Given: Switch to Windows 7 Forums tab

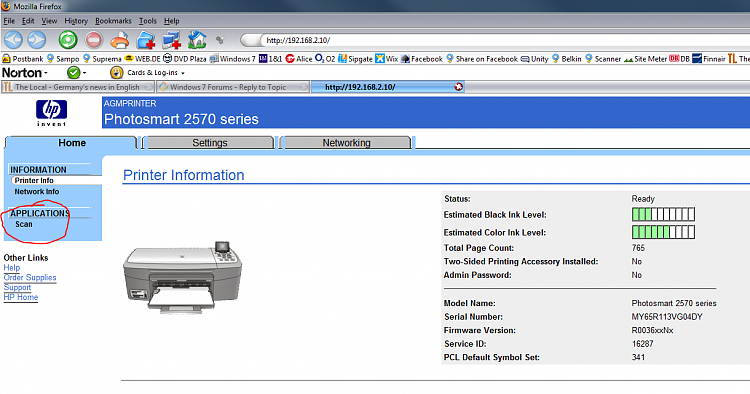Looking at the screenshot, I should (233, 87).
